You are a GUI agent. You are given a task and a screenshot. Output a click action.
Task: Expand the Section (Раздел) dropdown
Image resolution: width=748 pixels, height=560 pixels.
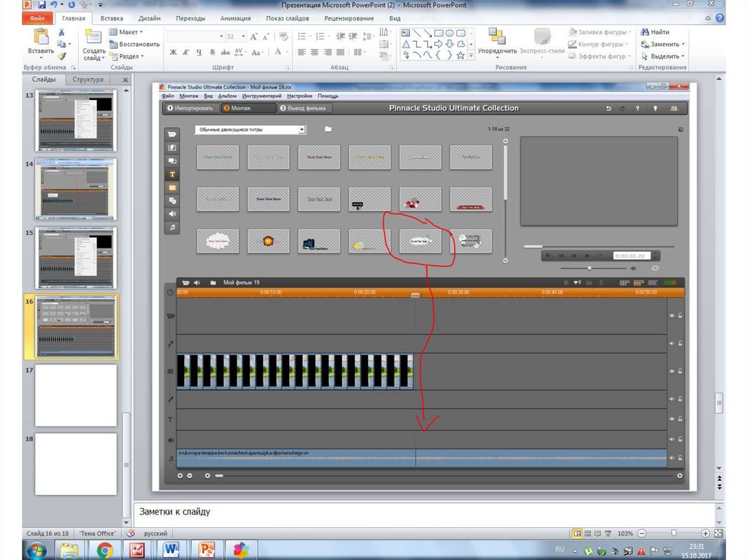(128, 56)
